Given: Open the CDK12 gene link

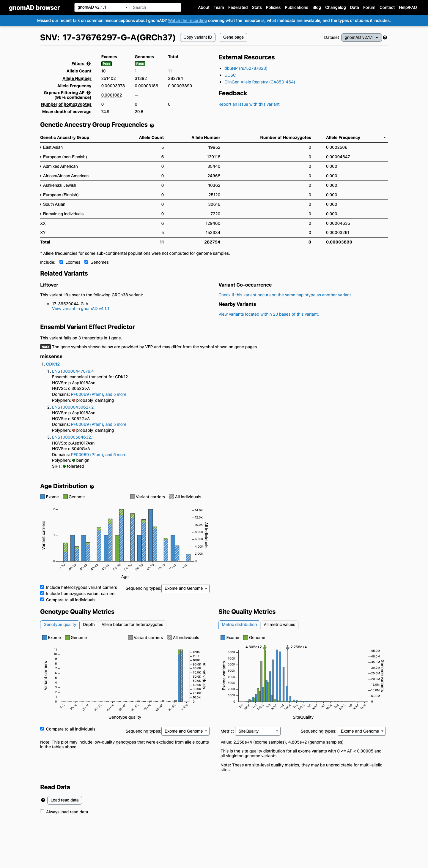Looking at the screenshot, I should pyautogui.click(x=53, y=364).
